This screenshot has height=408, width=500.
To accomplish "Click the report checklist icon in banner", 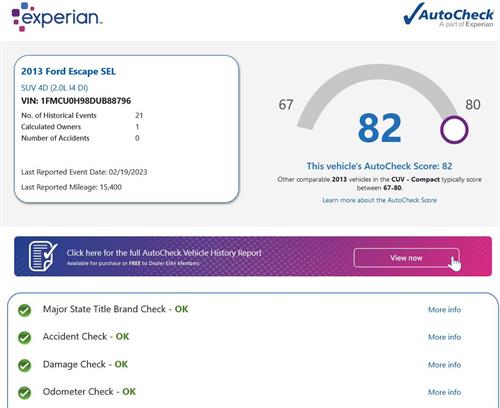I will [43, 256].
